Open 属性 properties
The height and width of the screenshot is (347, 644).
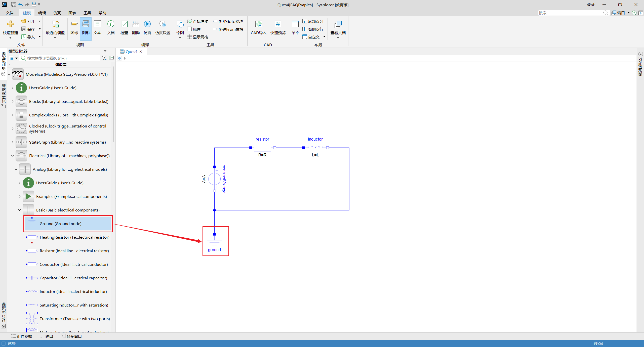tap(194, 29)
